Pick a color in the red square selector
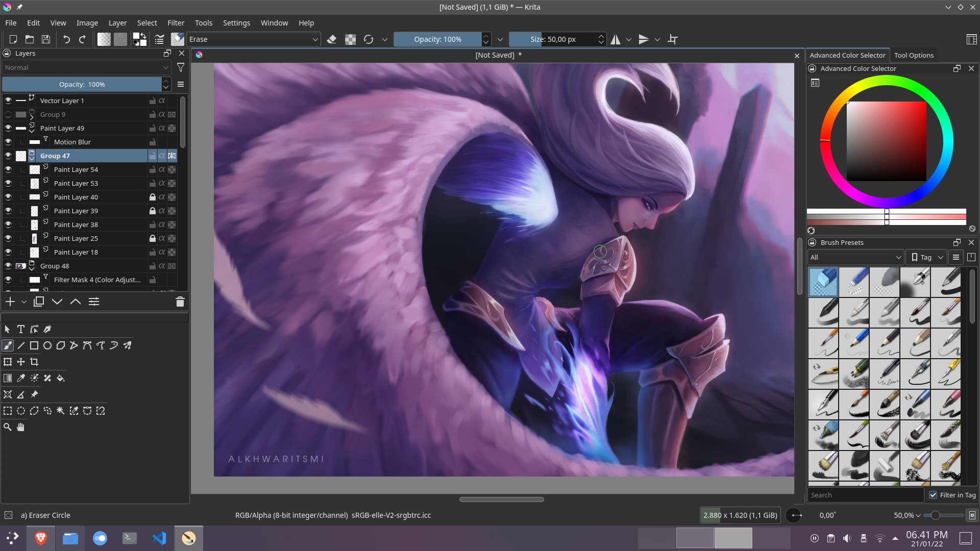Image resolution: width=980 pixels, height=551 pixels. (x=887, y=141)
